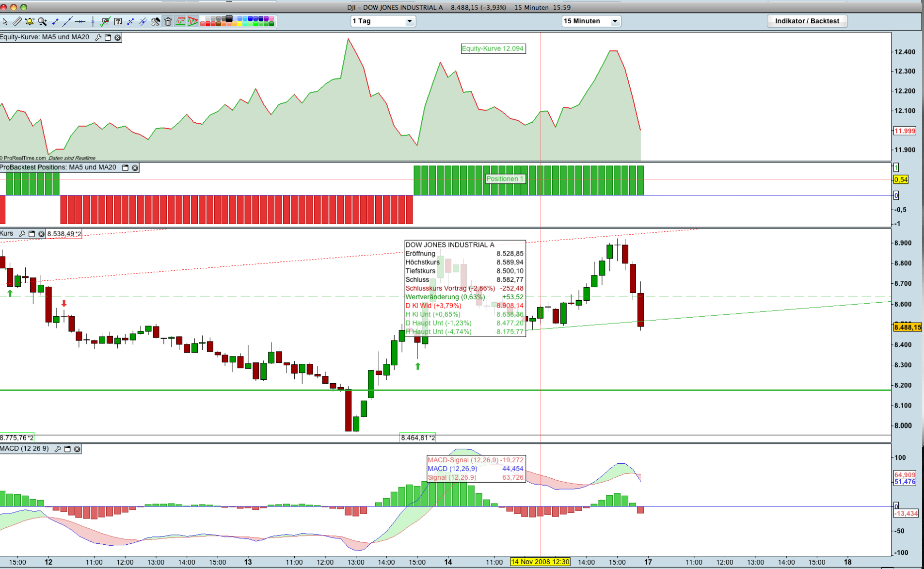This screenshot has width=924, height=569.
Task: Maximize the Equity-Kurve panel window icon
Action: [x=108, y=37]
